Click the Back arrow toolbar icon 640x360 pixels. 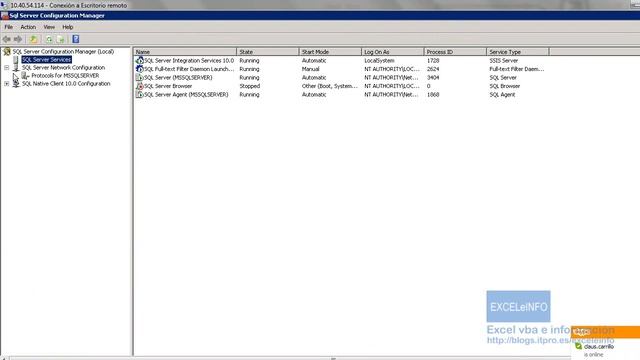point(7,39)
